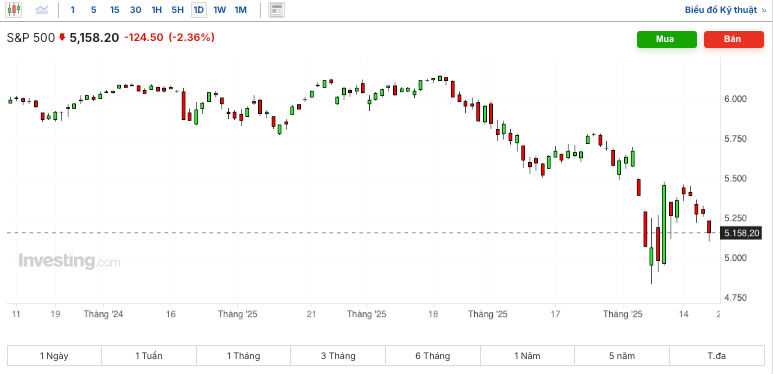Click the 5.158,20 current price axis label
The width and height of the screenshot is (773, 374).
pyautogui.click(x=740, y=233)
